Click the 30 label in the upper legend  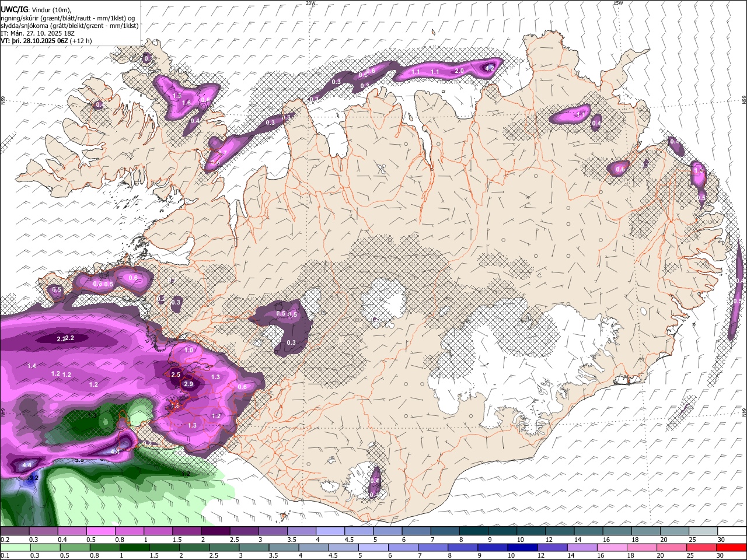pyautogui.click(x=721, y=540)
